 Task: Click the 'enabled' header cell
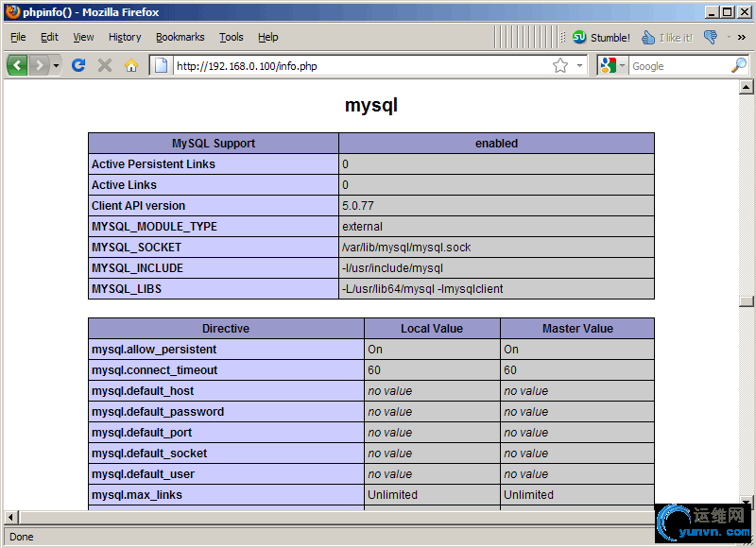tap(497, 144)
